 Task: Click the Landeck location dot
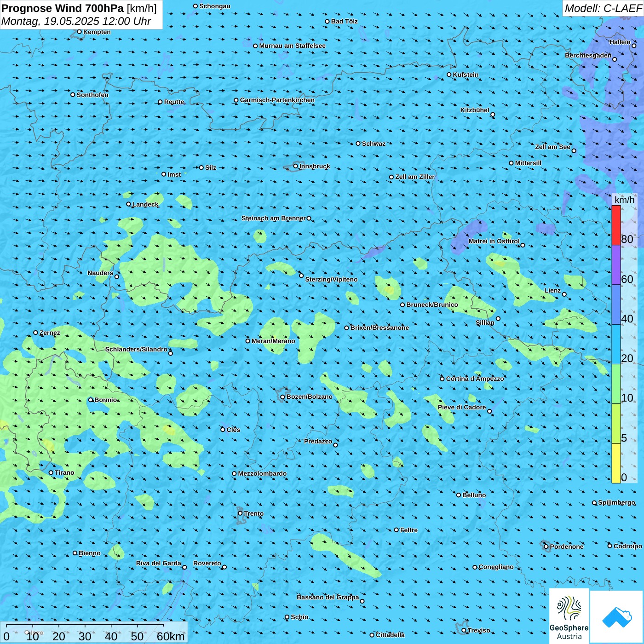(x=129, y=204)
